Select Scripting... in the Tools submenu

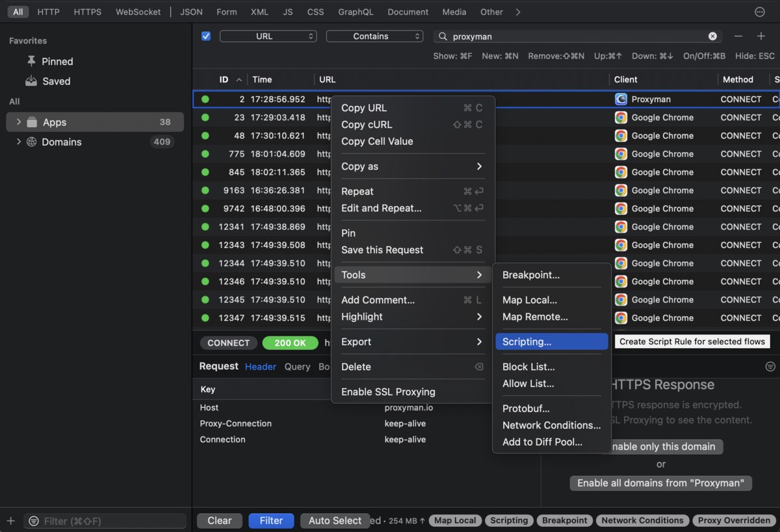click(x=551, y=342)
